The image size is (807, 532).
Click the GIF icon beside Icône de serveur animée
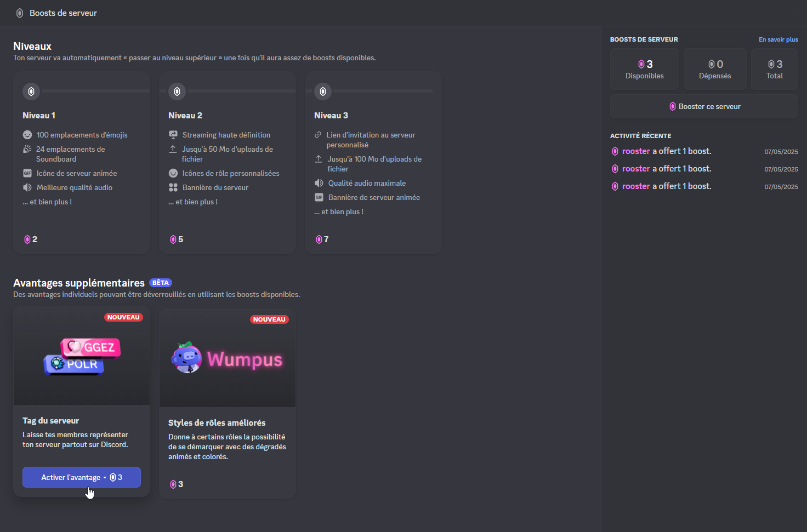pos(27,173)
